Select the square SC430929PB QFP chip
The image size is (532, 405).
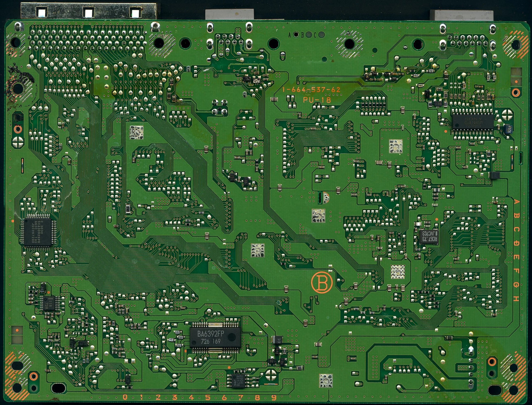[38, 232]
